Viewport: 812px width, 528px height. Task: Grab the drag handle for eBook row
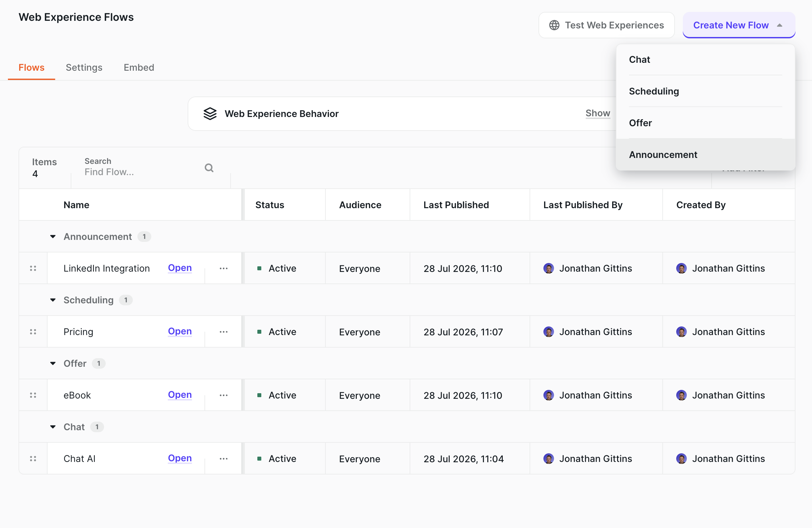33,395
